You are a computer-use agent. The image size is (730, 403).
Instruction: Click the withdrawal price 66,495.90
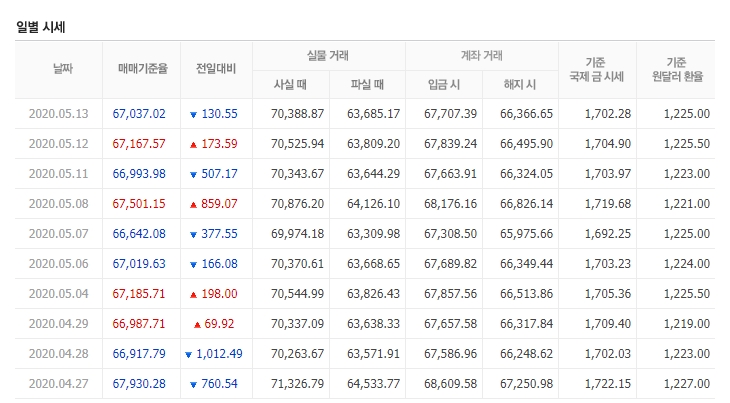pos(527,144)
